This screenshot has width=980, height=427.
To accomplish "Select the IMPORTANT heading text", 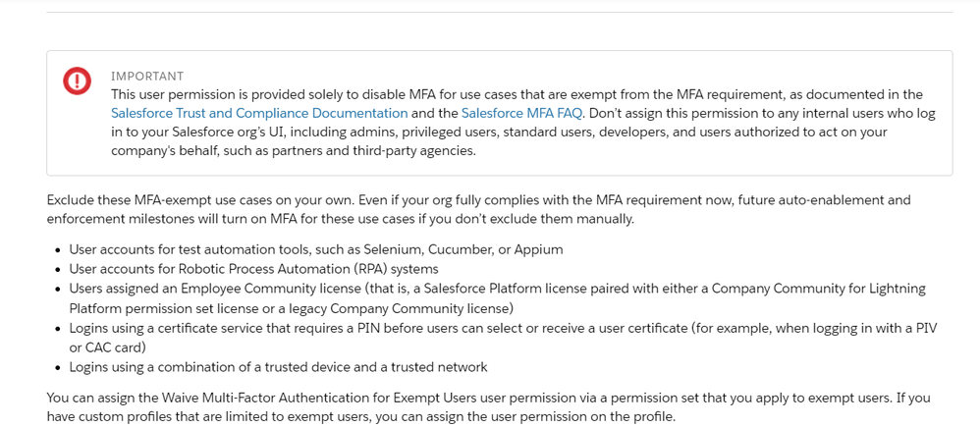I will (x=147, y=77).
